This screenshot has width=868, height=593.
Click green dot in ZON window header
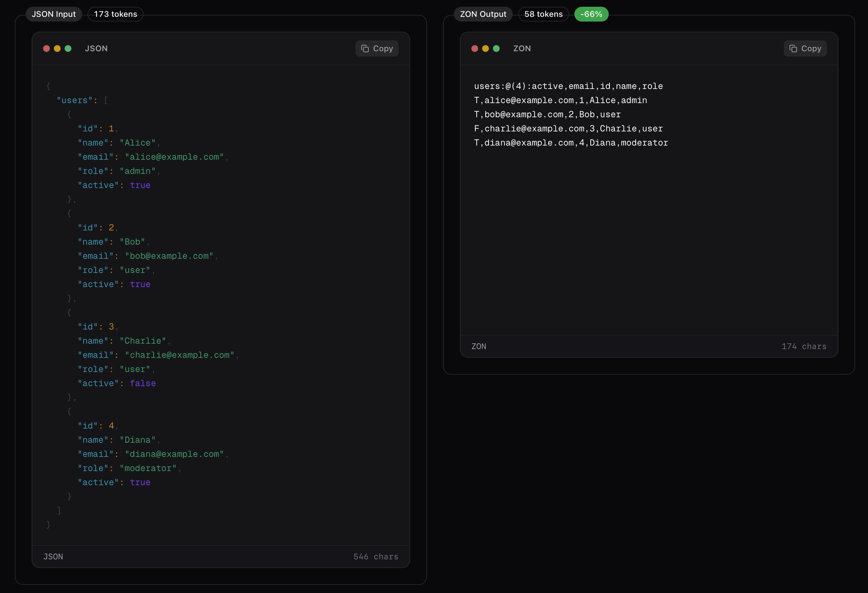(x=496, y=49)
